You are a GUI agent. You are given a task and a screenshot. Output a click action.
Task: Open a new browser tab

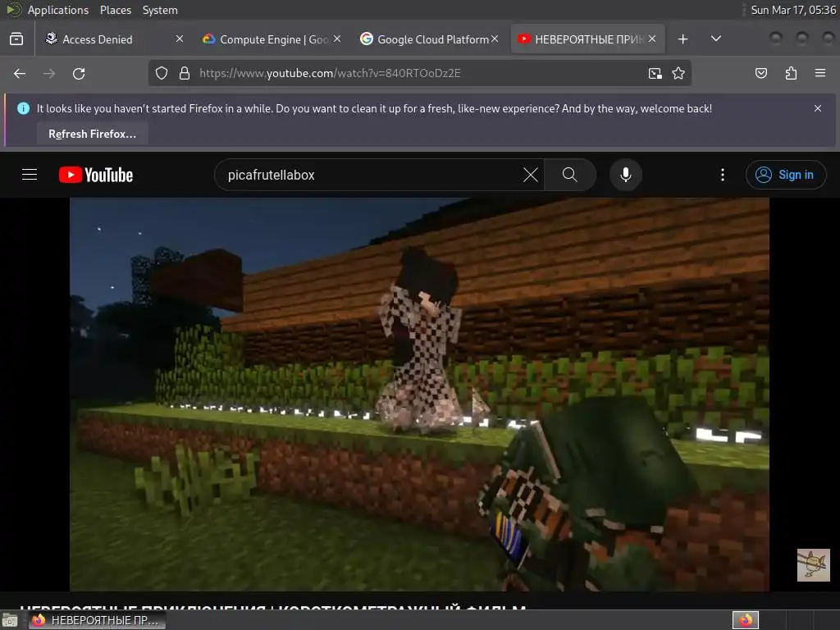pyautogui.click(x=682, y=39)
